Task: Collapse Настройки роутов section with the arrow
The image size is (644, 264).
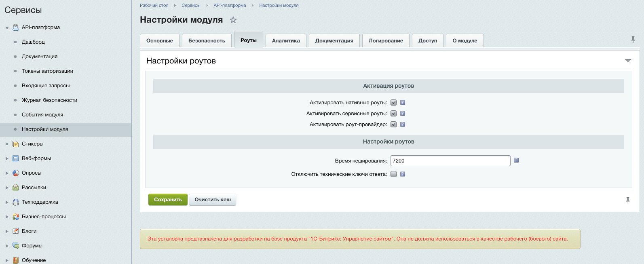Action: click(x=628, y=61)
